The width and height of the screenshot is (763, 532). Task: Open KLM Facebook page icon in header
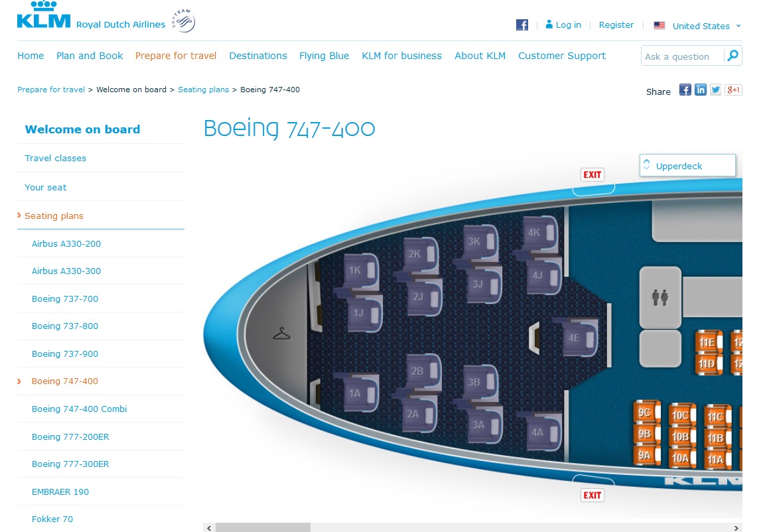pos(521,25)
